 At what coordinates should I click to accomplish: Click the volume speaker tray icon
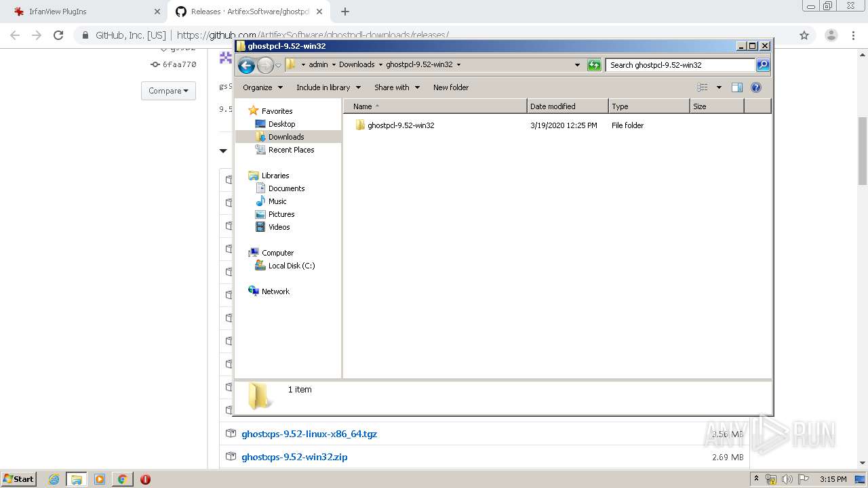pyautogui.click(x=787, y=479)
